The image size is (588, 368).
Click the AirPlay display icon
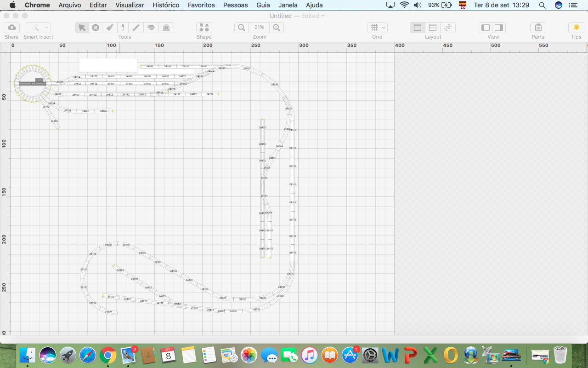pos(390,5)
